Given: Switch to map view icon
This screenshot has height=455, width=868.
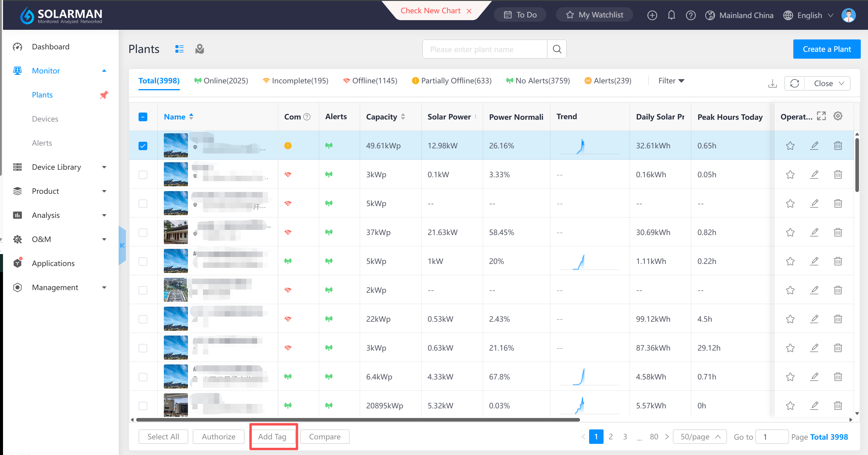Looking at the screenshot, I should (199, 49).
